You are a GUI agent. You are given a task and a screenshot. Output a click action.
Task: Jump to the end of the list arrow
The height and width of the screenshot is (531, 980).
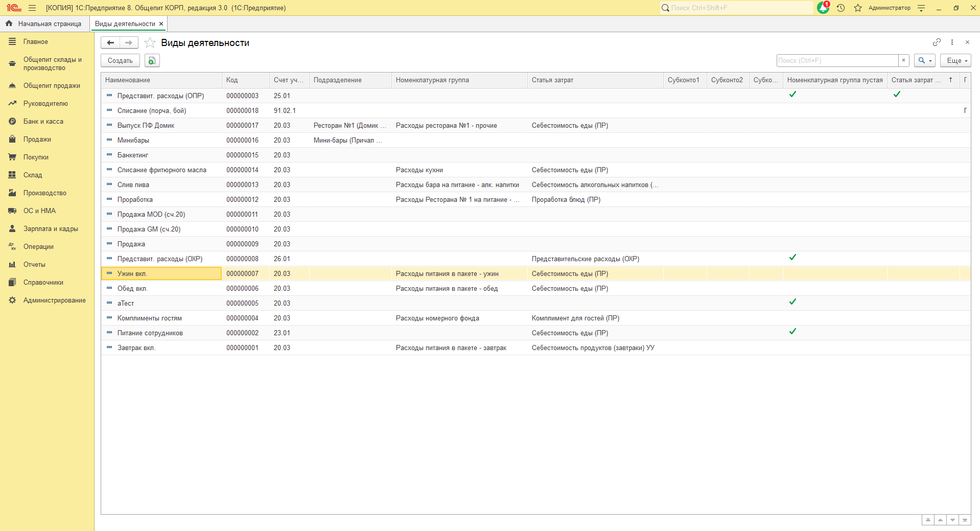coord(965,520)
